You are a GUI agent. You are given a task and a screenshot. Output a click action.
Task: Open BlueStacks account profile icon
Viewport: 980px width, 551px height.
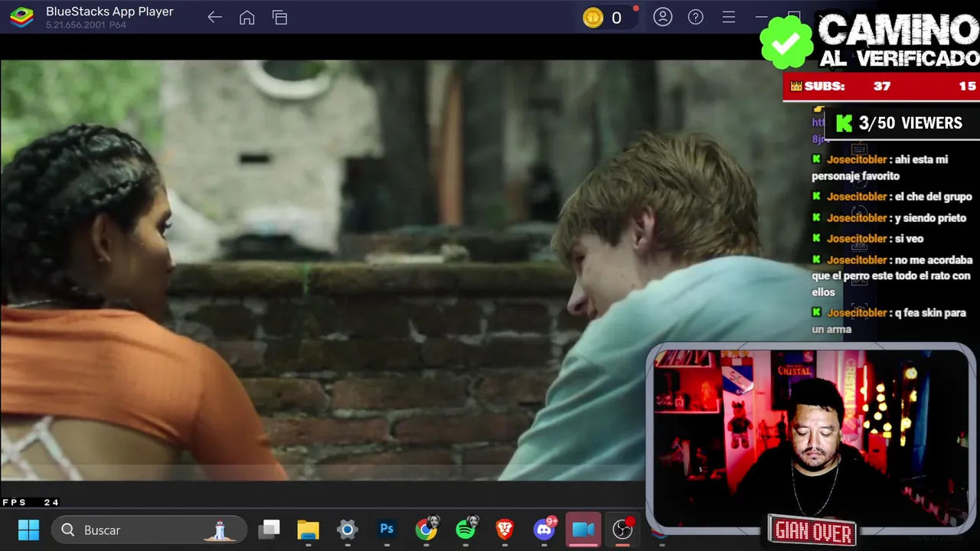click(662, 17)
